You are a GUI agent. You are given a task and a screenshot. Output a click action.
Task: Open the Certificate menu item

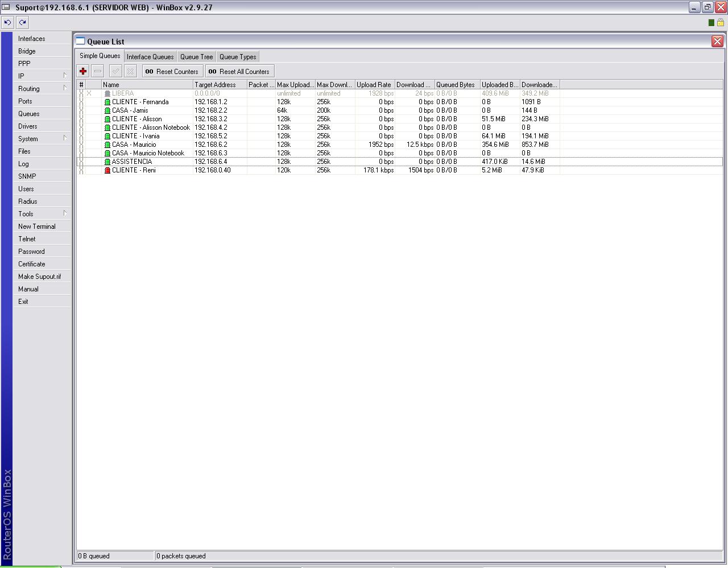[43, 264]
